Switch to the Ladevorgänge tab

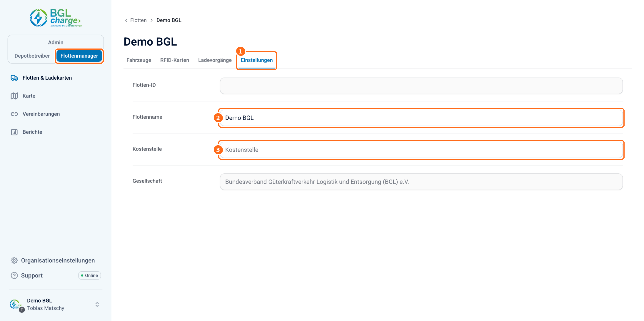click(215, 60)
